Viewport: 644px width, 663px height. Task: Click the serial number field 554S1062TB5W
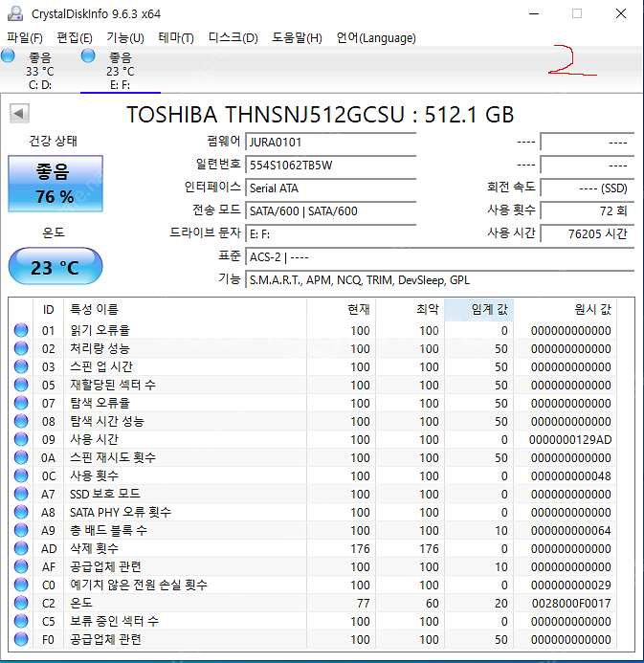331,165
